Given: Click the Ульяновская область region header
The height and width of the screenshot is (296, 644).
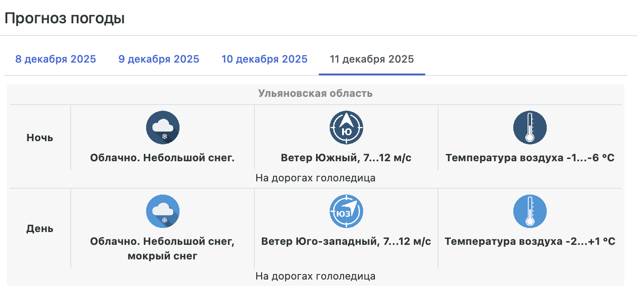Looking at the screenshot, I should click(x=315, y=94).
